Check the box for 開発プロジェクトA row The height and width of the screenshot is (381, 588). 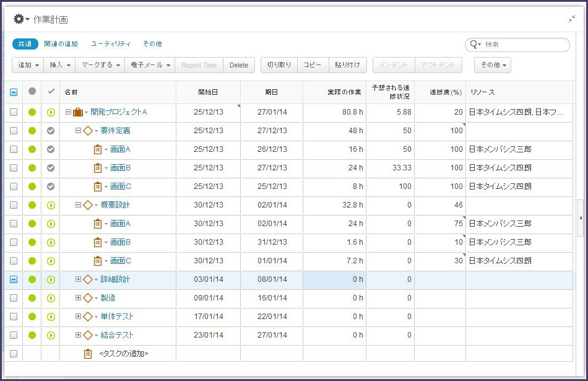point(14,112)
